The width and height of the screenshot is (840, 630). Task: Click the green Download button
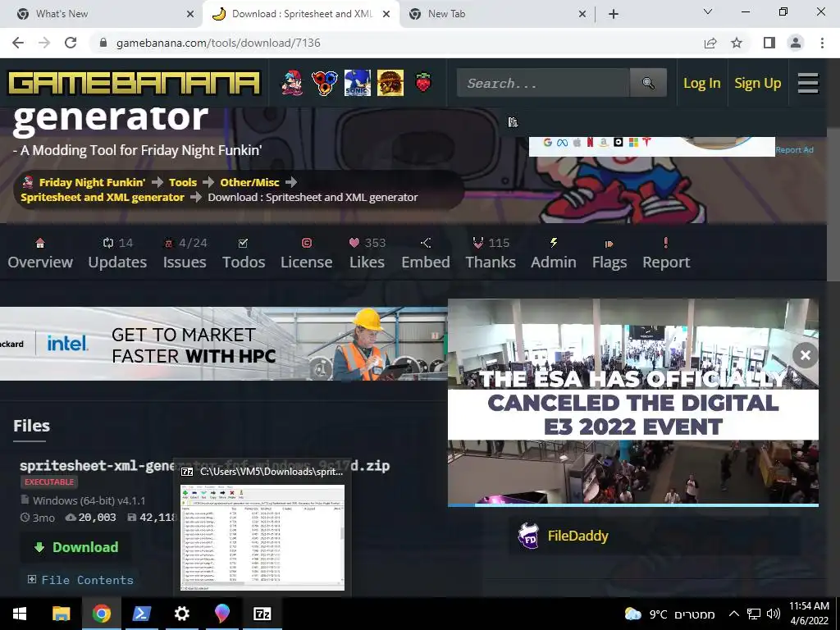coord(76,547)
